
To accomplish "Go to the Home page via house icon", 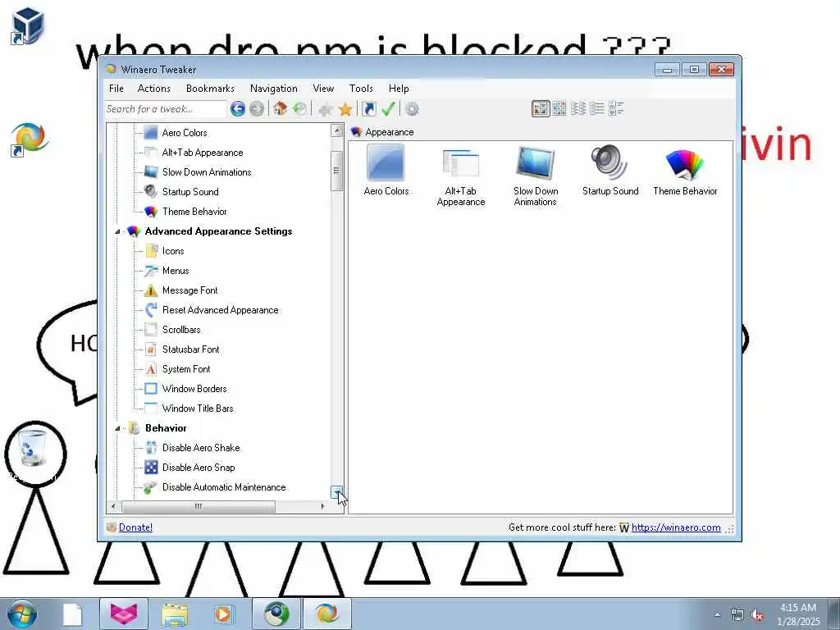I will (281, 109).
